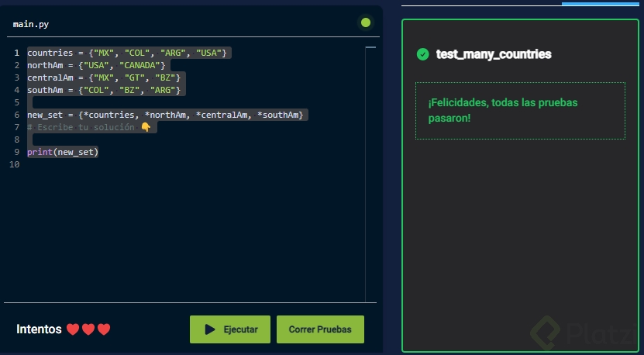This screenshot has height=355, width=644.
Task: Place cursor in the northAm line
Action: tap(96, 65)
